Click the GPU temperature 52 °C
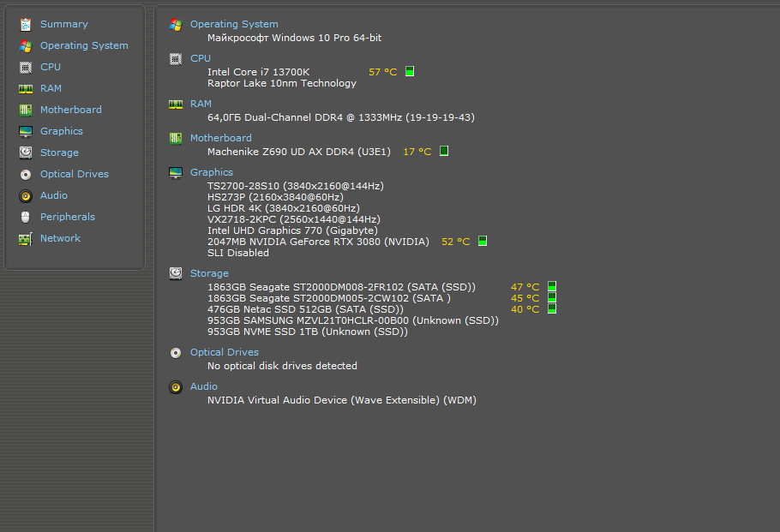 click(456, 242)
